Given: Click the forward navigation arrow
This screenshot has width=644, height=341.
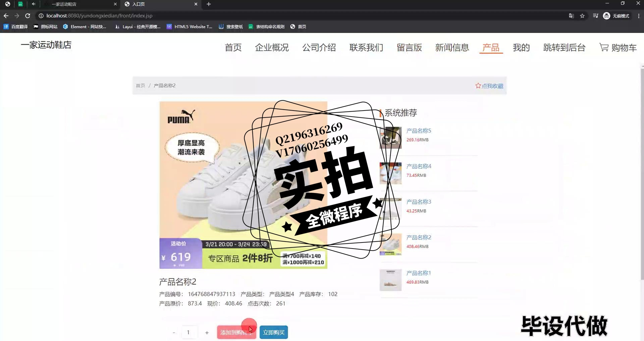Looking at the screenshot, I should [x=17, y=16].
